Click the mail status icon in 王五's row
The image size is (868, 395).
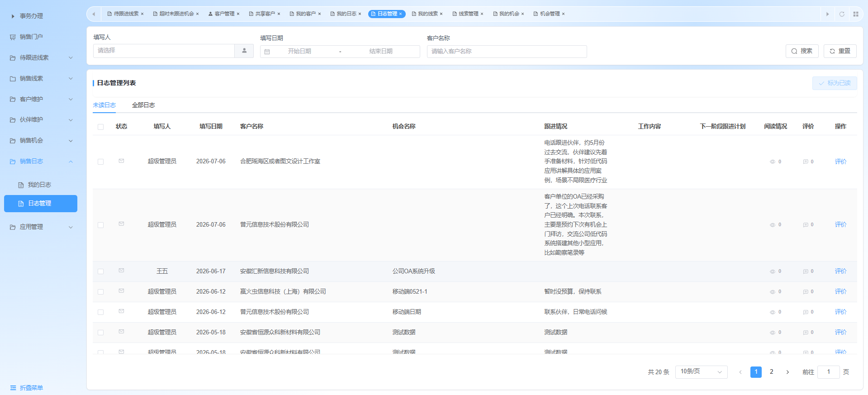coord(121,271)
